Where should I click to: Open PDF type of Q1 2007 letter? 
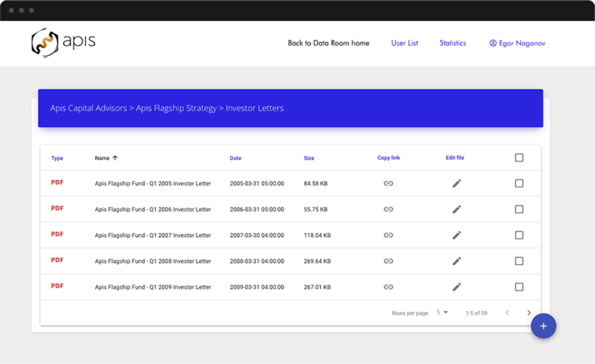click(57, 234)
